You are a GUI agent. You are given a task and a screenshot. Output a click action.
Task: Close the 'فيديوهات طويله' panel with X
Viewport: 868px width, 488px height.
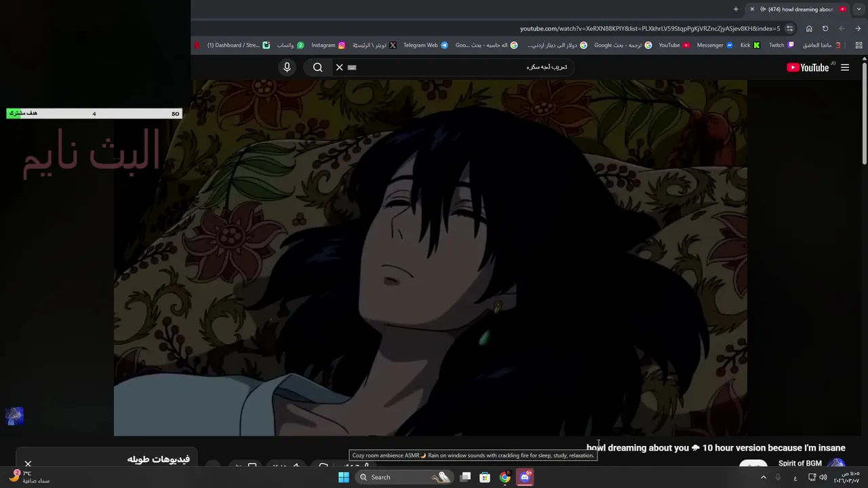click(x=28, y=464)
